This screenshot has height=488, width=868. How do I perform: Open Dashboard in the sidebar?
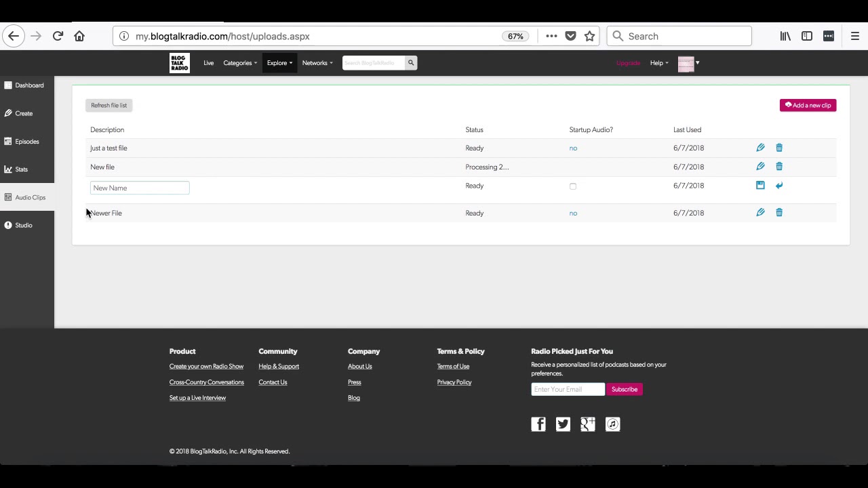pyautogui.click(x=24, y=85)
